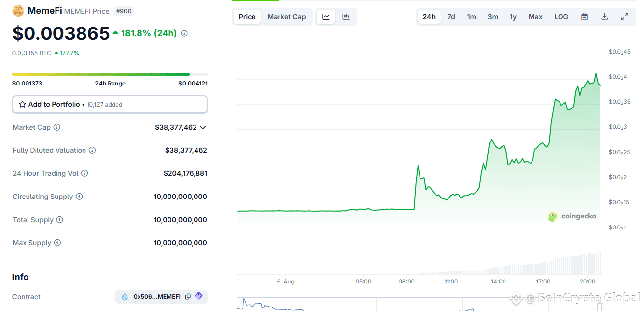
Task: Open the Market Cap info tooltip icon
Action: (57, 127)
